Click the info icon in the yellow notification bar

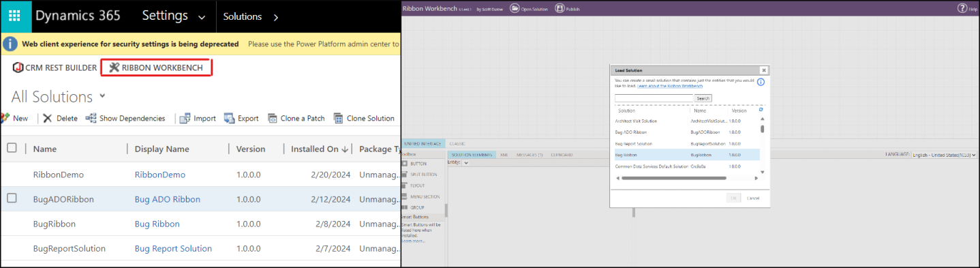(x=10, y=44)
